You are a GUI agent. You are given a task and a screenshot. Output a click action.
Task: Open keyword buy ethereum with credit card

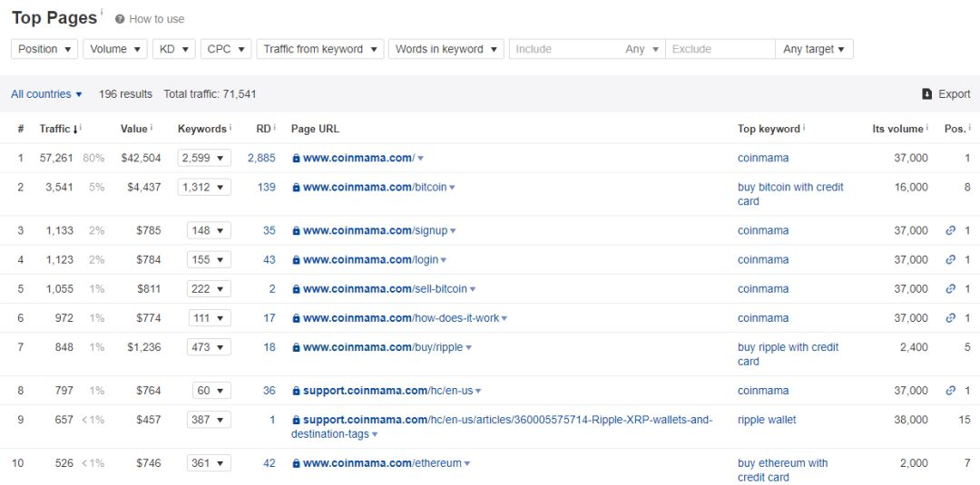click(x=783, y=470)
